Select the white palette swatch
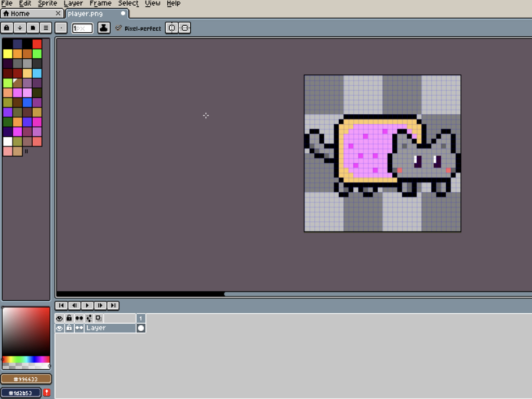This screenshot has width=532, height=399. (x=7, y=141)
